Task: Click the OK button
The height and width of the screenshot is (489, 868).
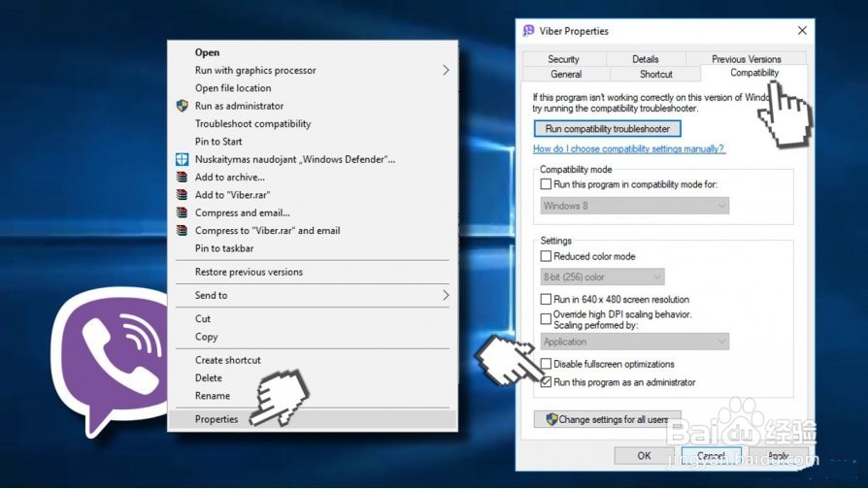Action: (x=644, y=456)
